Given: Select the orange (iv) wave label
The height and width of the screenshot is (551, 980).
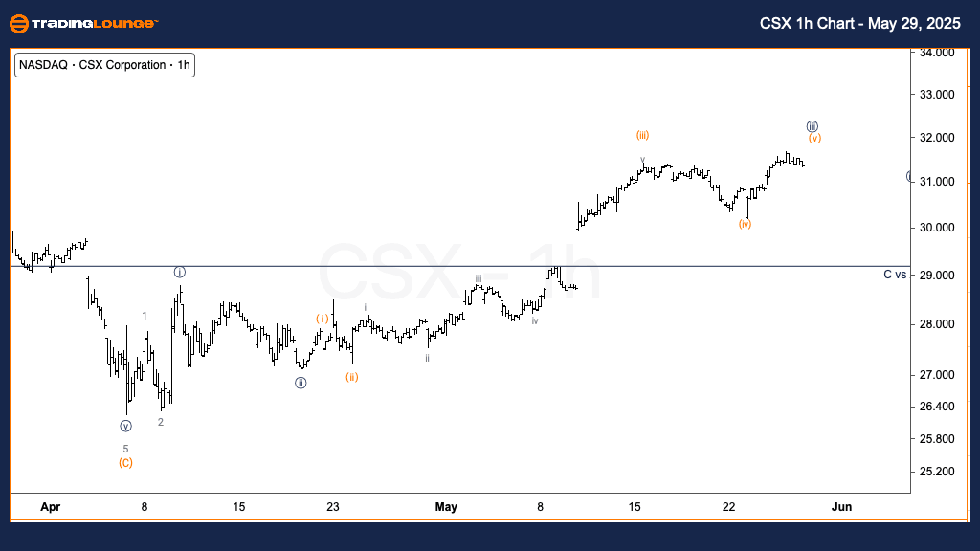Looking at the screenshot, I should pyautogui.click(x=745, y=224).
